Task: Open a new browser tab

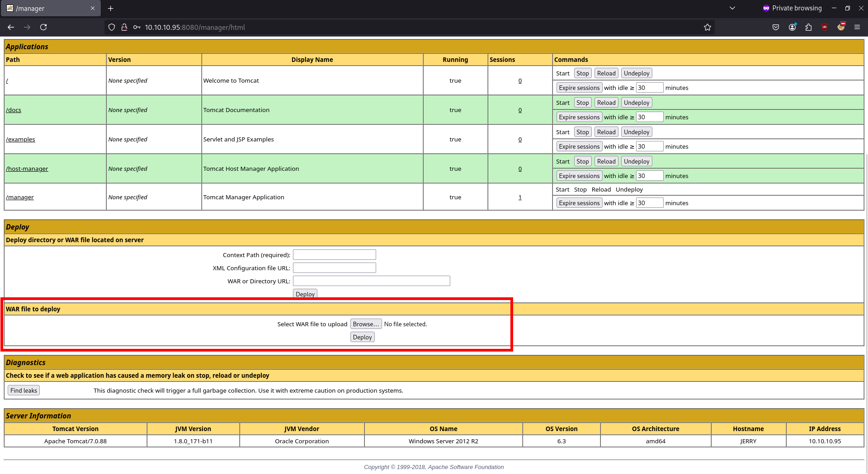Action: [x=110, y=8]
